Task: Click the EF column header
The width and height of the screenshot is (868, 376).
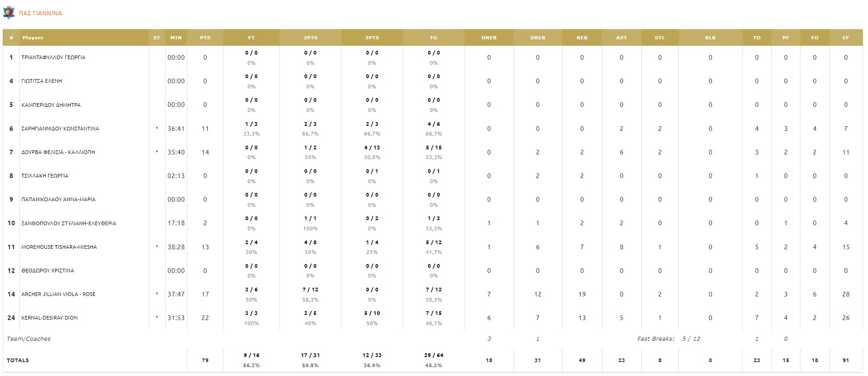Action: [845, 38]
